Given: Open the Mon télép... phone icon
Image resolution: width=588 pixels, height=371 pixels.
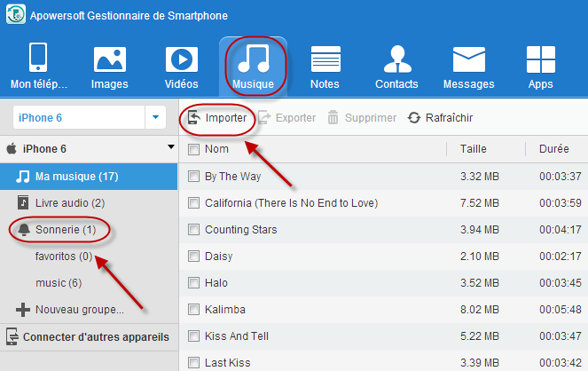Looking at the screenshot, I should pyautogui.click(x=38, y=58).
